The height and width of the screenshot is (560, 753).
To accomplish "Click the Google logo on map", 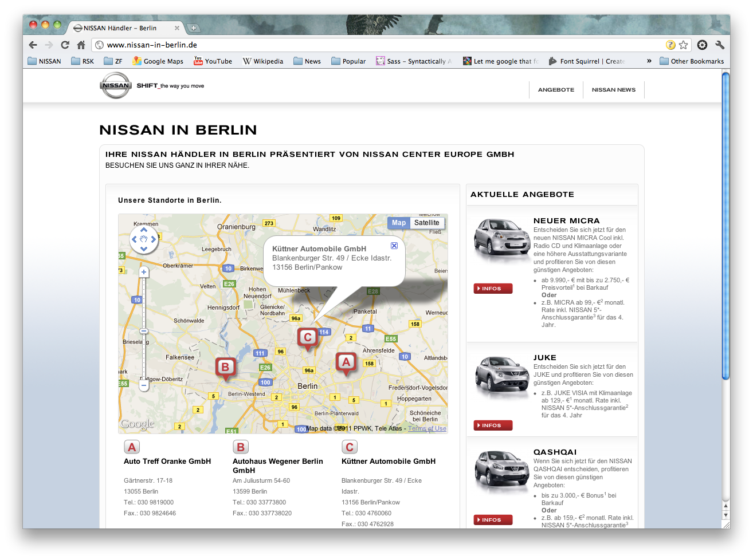I will click(x=137, y=424).
